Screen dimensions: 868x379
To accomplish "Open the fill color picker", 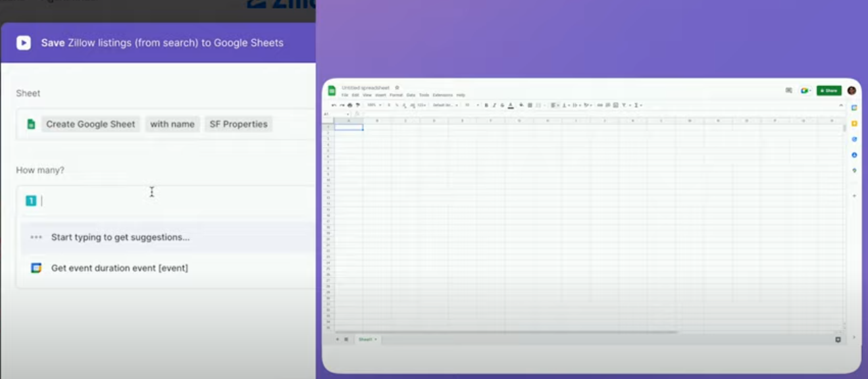I will pyautogui.click(x=521, y=105).
